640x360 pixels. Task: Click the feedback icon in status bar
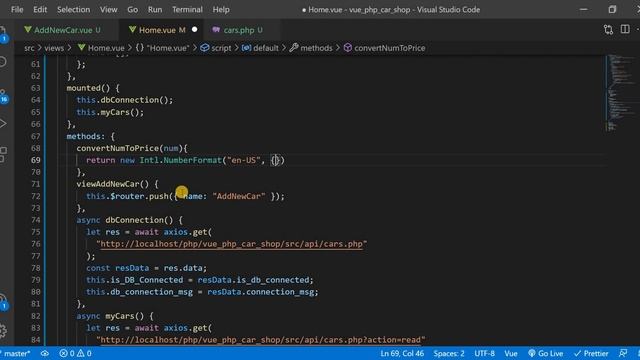[x=623, y=353]
